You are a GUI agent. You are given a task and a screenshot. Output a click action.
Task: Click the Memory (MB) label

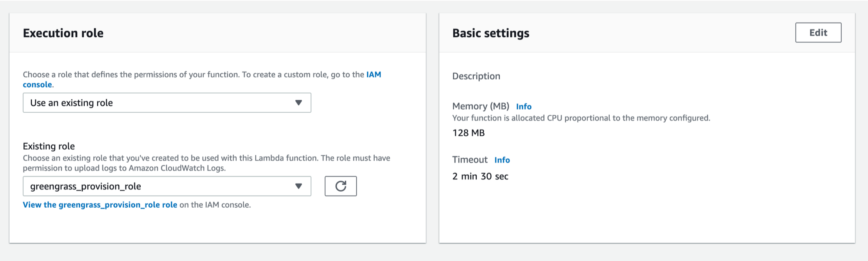481,106
